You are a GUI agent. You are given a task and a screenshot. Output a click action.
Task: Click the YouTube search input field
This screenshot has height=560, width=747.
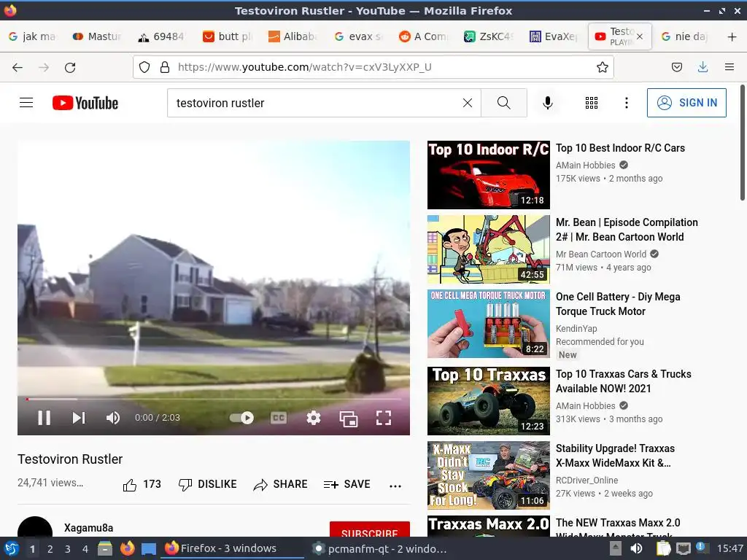coord(314,103)
